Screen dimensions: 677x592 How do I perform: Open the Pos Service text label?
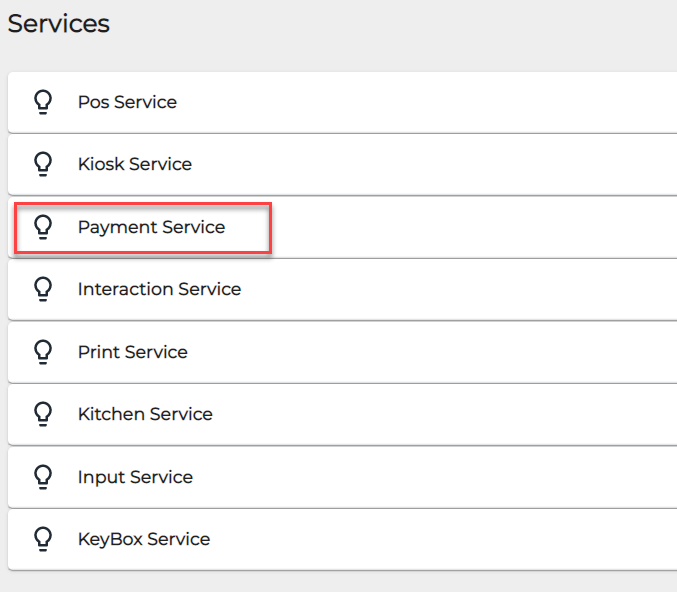point(127,102)
